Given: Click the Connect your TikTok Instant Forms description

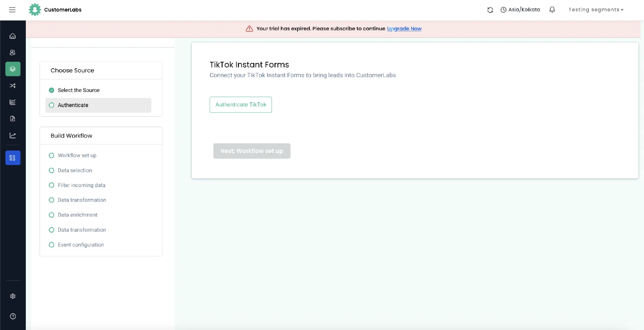Looking at the screenshot, I should point(303,75).
